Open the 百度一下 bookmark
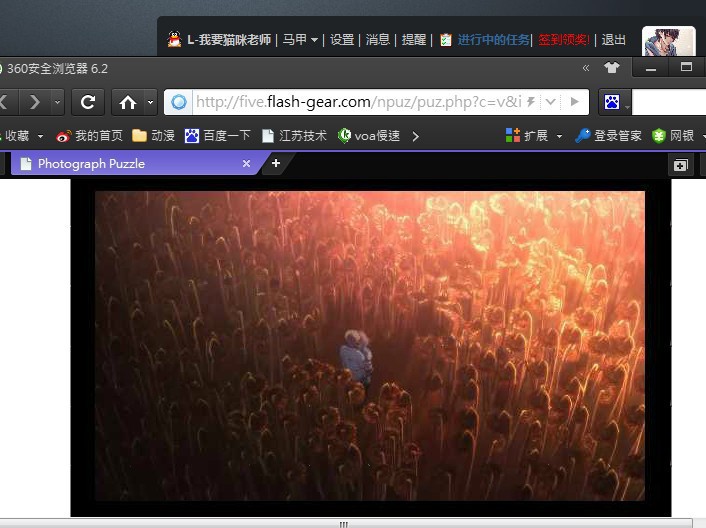 tap(218, 136)
